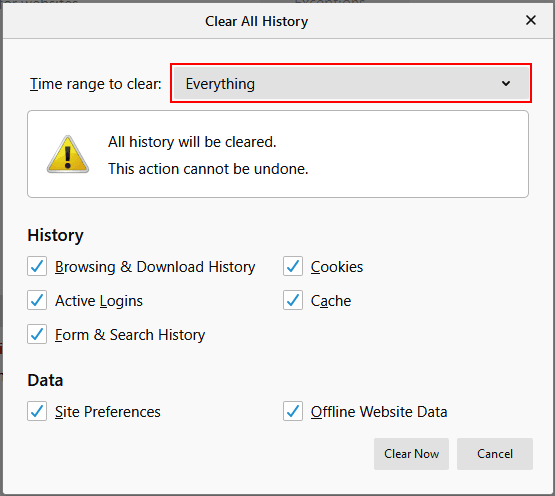Toggle the Cache checkbox
The height and width of the screenshot is (496, 555).
(293, 300)
